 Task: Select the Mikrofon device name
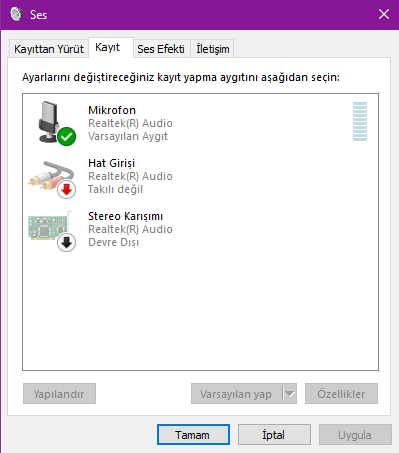point(112,110)
